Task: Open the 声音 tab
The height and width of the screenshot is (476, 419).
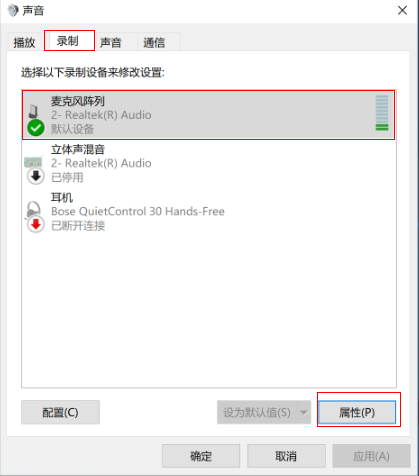Action: tap(111, 42)
